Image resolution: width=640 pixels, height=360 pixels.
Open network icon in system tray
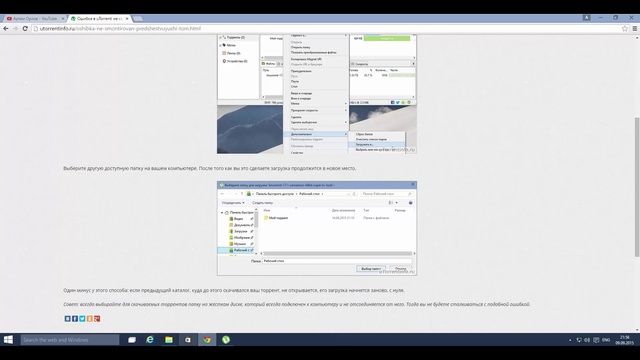point(579,340)
